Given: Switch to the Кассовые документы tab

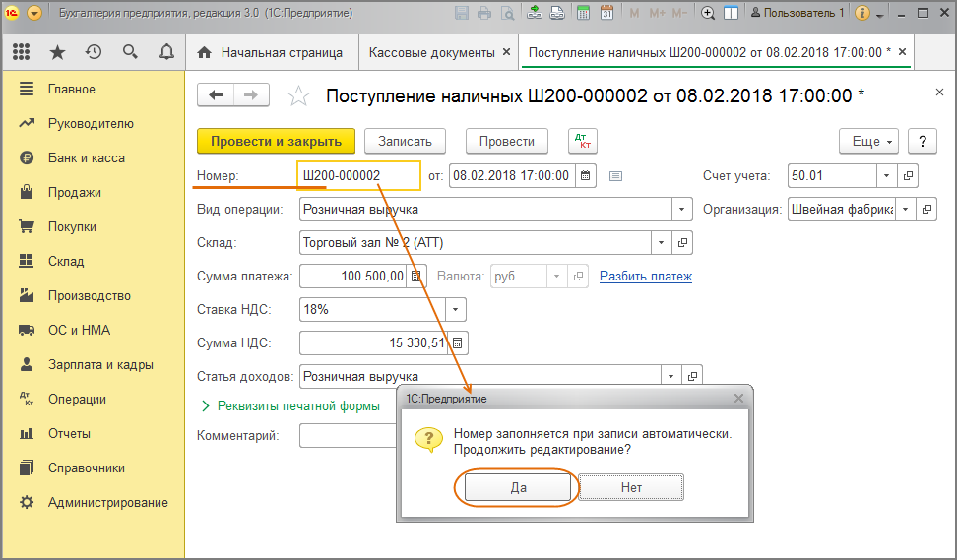Looking at the screenshot, I should coord(431,52).
